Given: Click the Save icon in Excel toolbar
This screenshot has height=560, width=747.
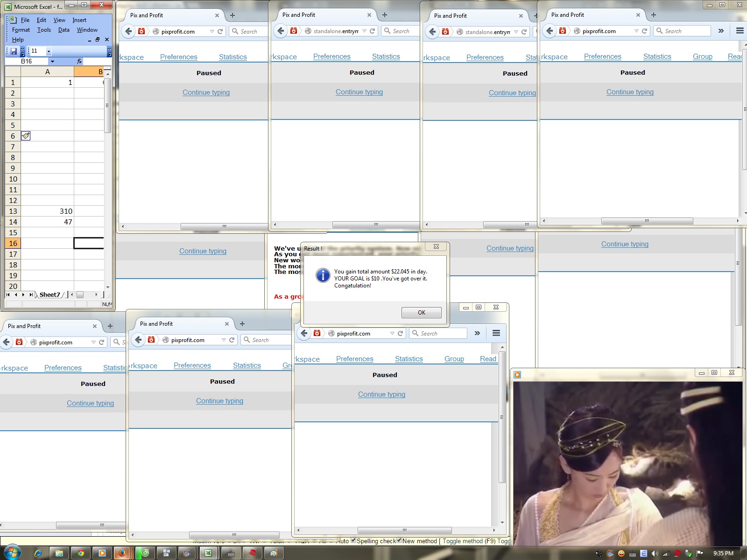Looking at the screenshot, I should pos(14,51).
